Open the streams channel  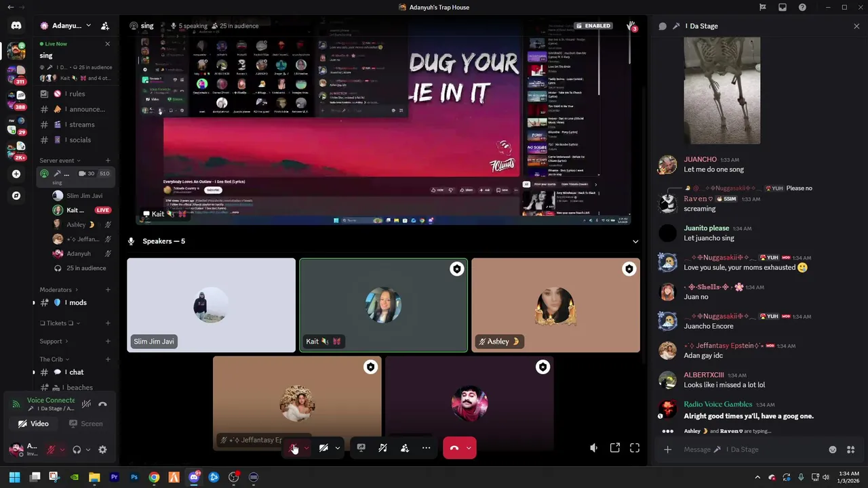75,125
